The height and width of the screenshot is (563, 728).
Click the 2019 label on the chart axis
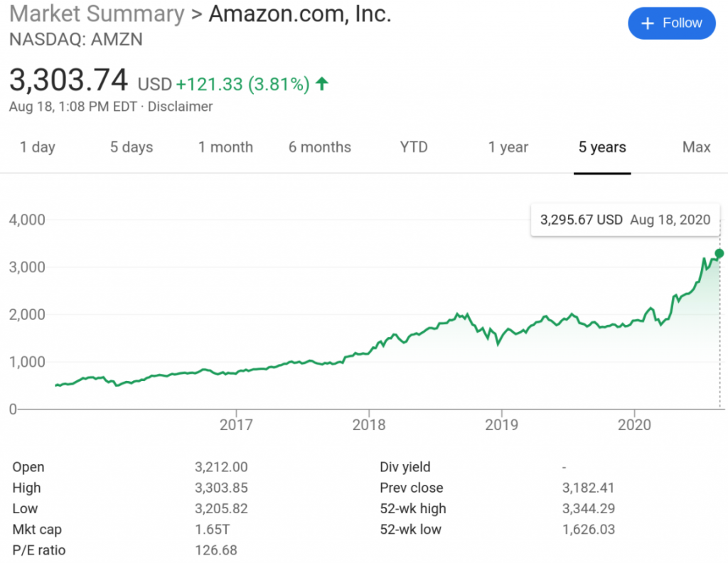[501, 424]
